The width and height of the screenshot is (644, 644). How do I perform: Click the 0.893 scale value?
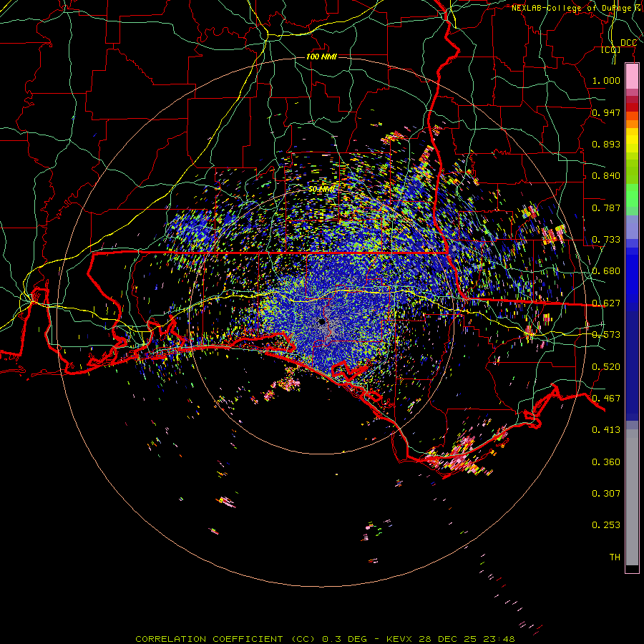click(x=606, y=144)
